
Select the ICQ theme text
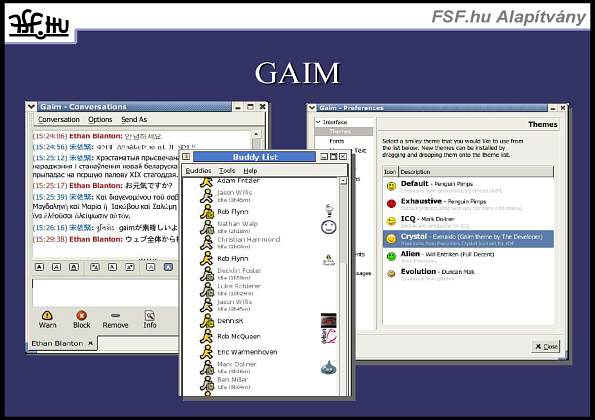pos(428,219)
